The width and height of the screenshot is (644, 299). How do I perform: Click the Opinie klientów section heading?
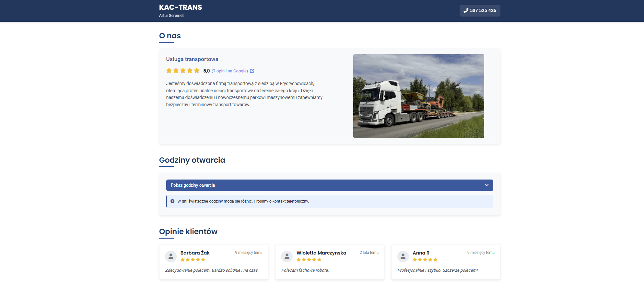[188, 231]
